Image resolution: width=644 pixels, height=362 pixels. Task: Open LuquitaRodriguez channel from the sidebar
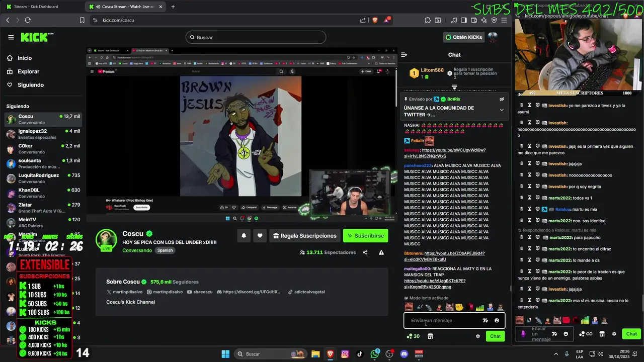pos(43,178)
